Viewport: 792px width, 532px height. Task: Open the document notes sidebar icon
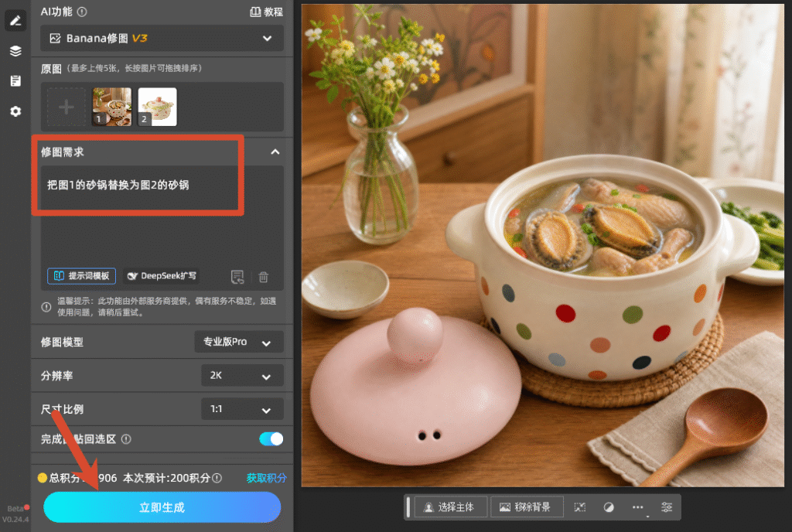coord(15,80)
